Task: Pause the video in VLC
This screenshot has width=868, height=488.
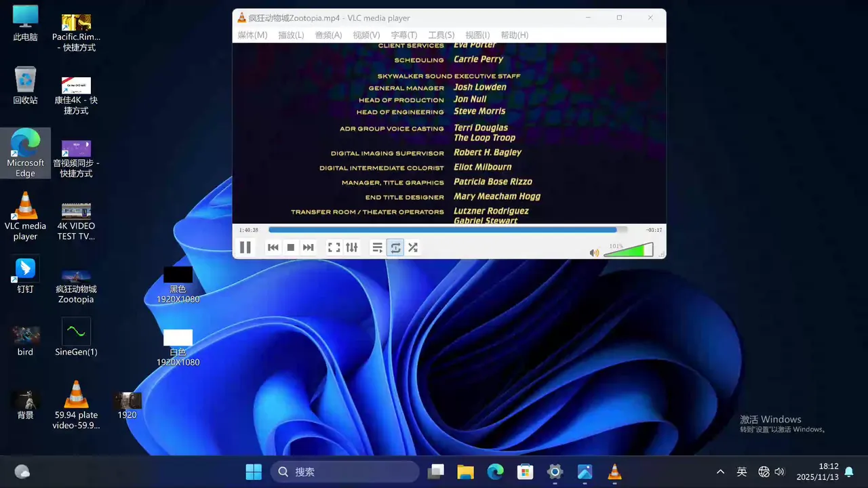Action: (x=245, y=247)
